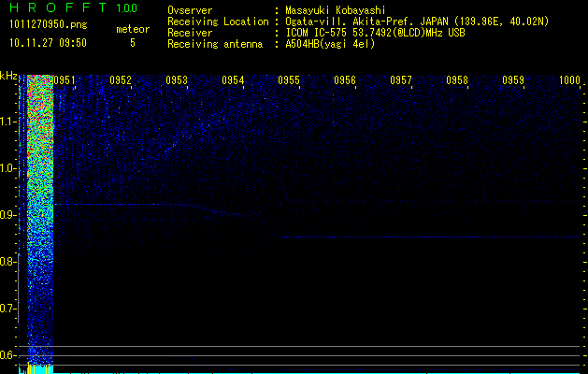Click the 0.8 kHz axis label
Image resolution: width=588 pixels, height=374 pixels.
(x=8, y=262)
